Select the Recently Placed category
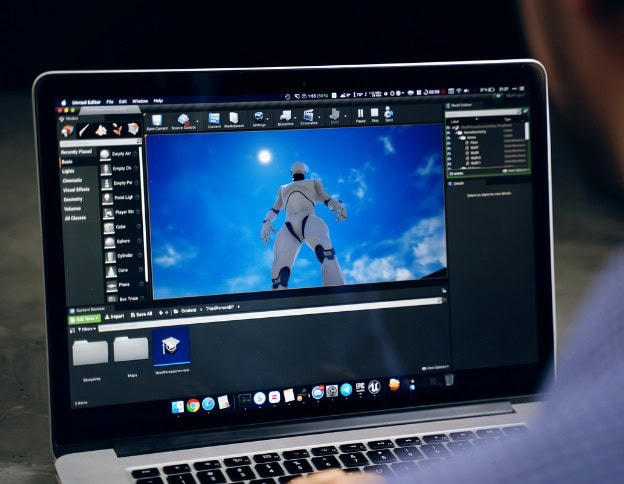Screen dimensions: 624x484 (76, 152)
